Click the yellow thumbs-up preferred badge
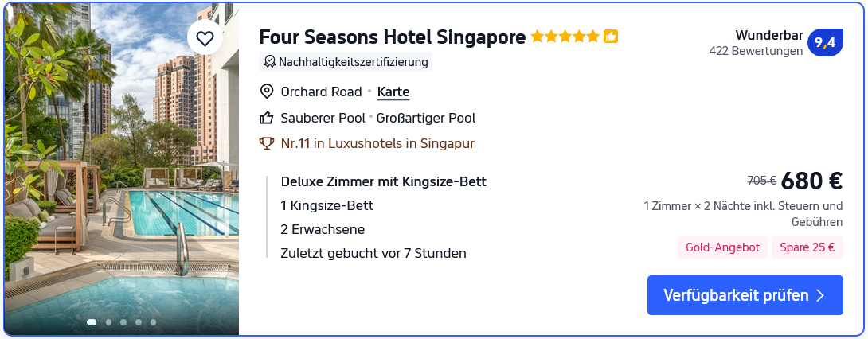Image resolution: width=868 pixels, height=339 pixels. point(611,37)
